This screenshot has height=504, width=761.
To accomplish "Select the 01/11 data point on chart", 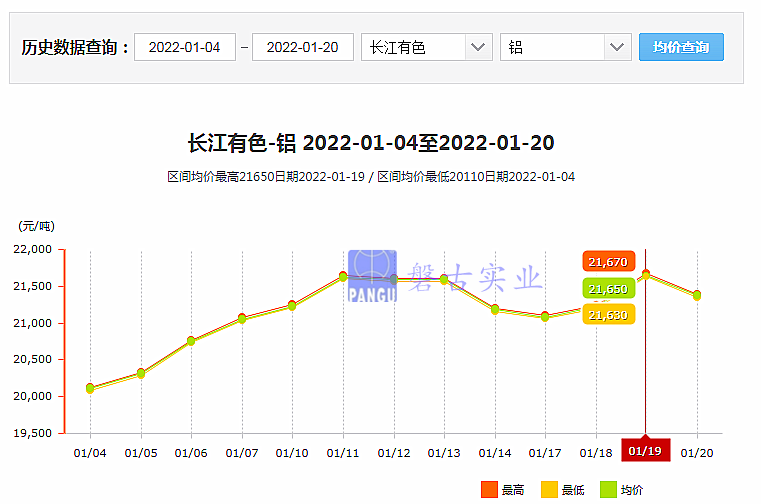I will (x=343, y=276).
